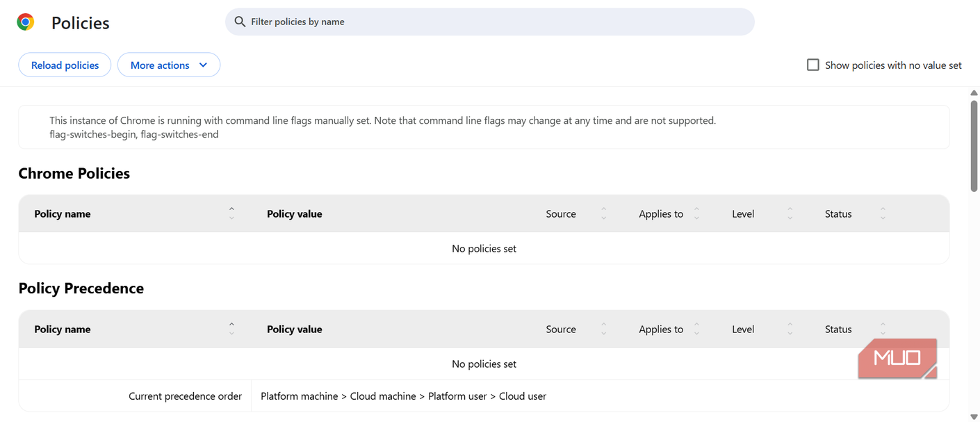Click Policy value header in Policy Precedence table
Viewport: 980px width, 422px height.
[295, 329]
